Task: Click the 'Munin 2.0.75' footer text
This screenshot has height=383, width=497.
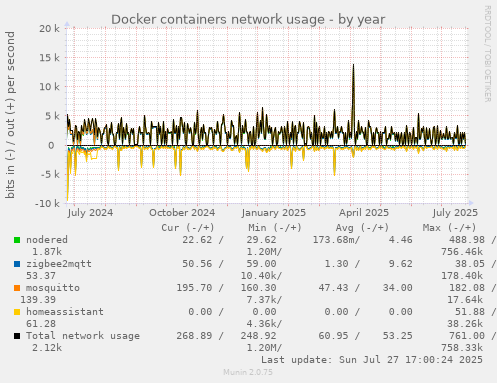Action: 248,372
